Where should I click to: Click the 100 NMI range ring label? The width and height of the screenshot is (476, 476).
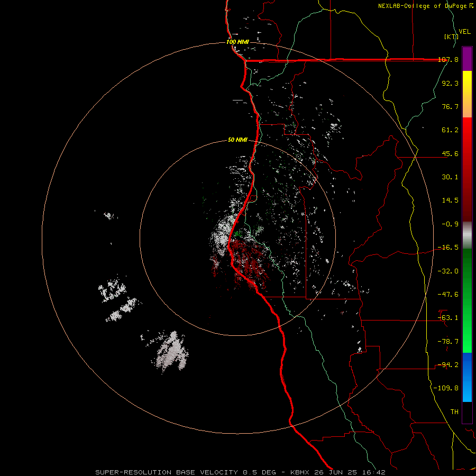tap(237, 42)
